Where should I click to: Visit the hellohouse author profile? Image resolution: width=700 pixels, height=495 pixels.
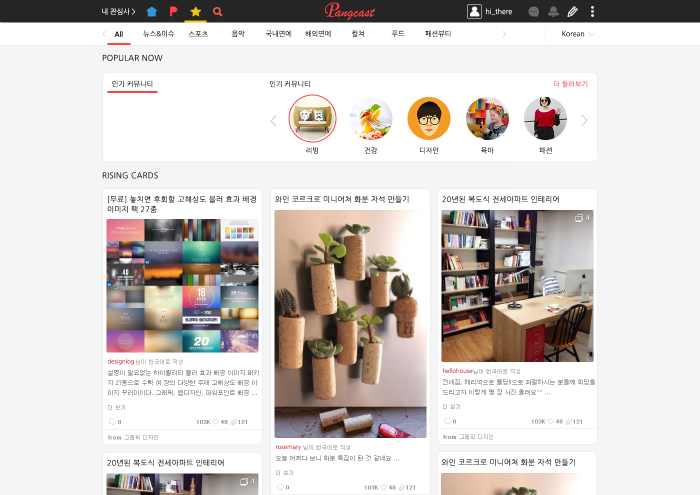click(x=457, y=371)
